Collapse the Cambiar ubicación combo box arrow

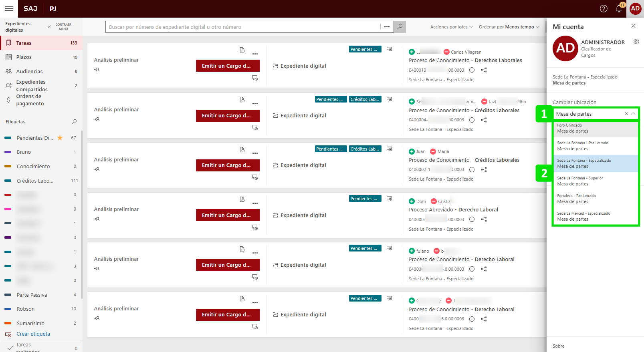(x=633, y=114)
